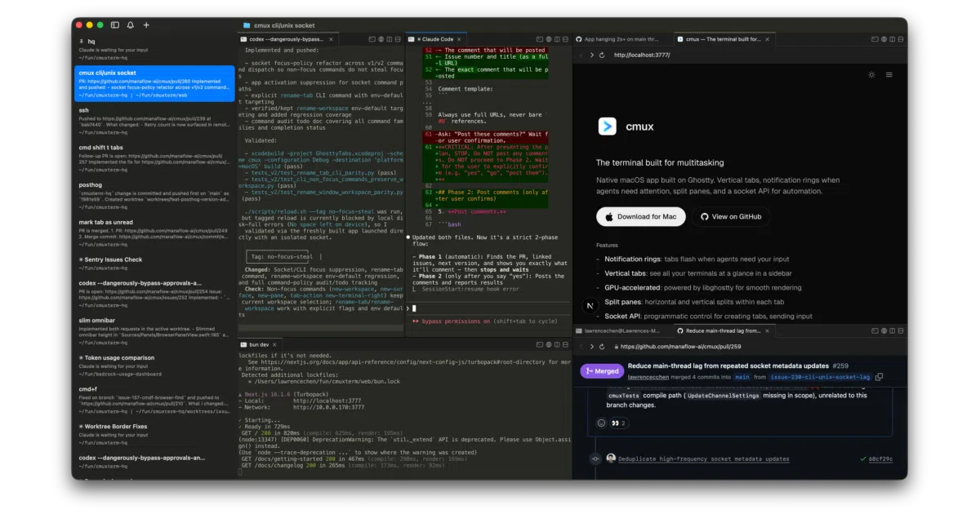Add emoji reaction with the smiley button
980x514 pixels.
[601, 423]
